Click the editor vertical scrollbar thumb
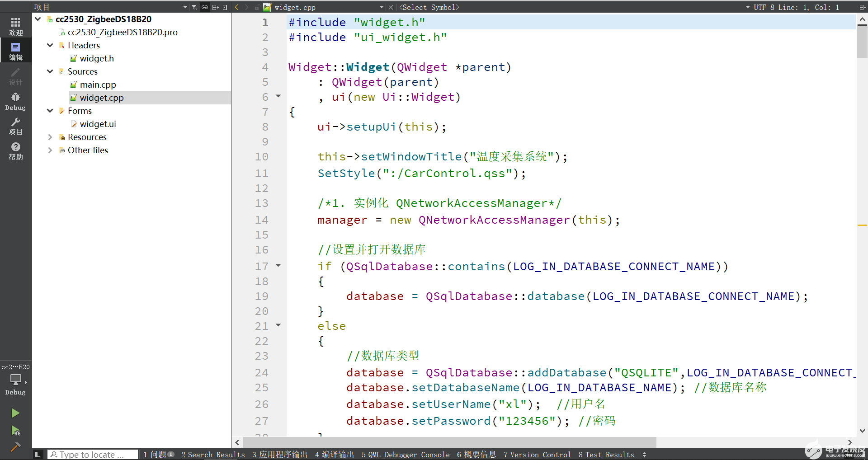Screen dimensions: 868x460 pyautogui.click(x=862, y=42)
